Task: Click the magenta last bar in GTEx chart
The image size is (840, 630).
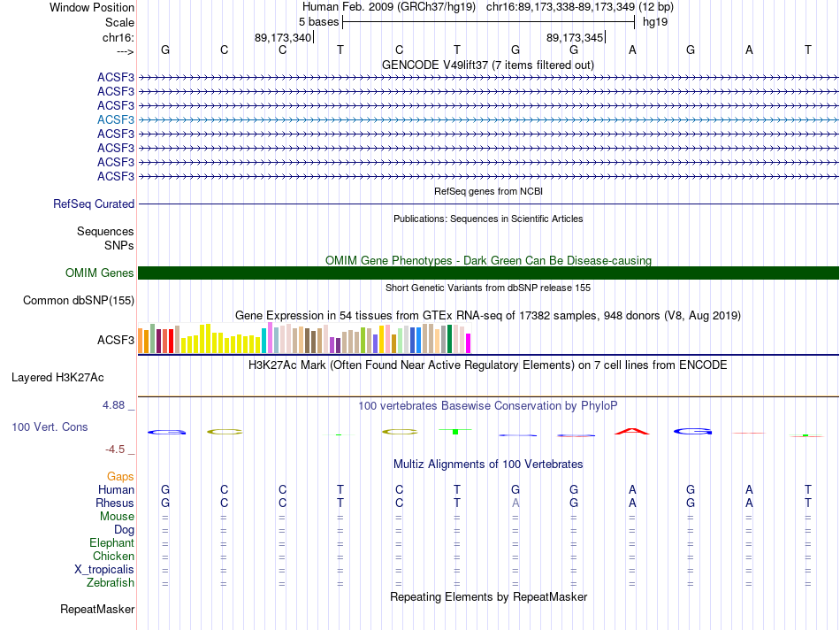Action: (x=469, y=343)
